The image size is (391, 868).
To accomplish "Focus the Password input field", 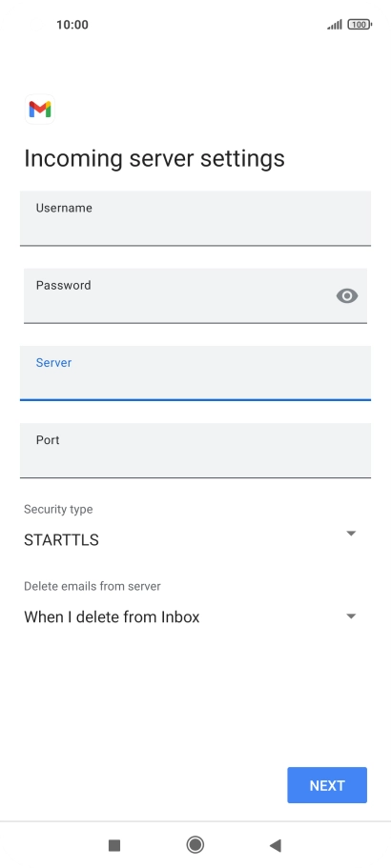I will pyautogui.click(x=195, y=295).
